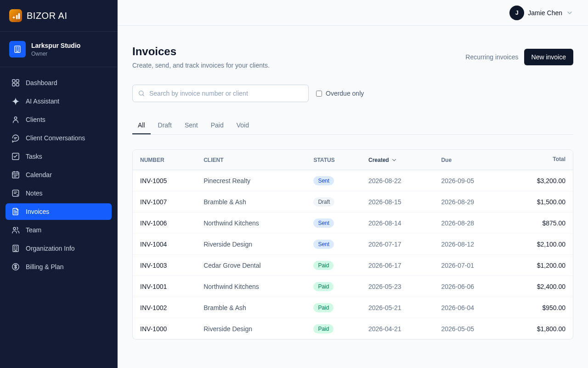This screenshot has height=368, width=588.
Task: Switch to the Sent tab
Action: tap(191, 125)
